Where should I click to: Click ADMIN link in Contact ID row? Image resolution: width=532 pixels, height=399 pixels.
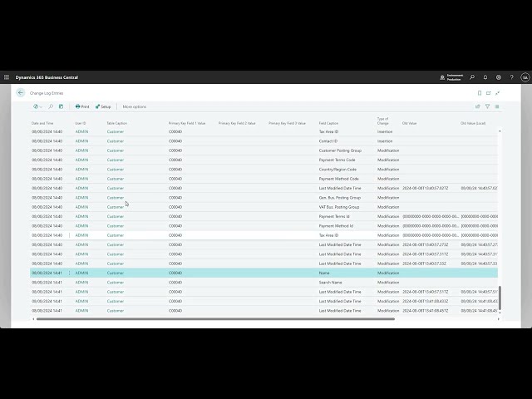coord(81,141)
